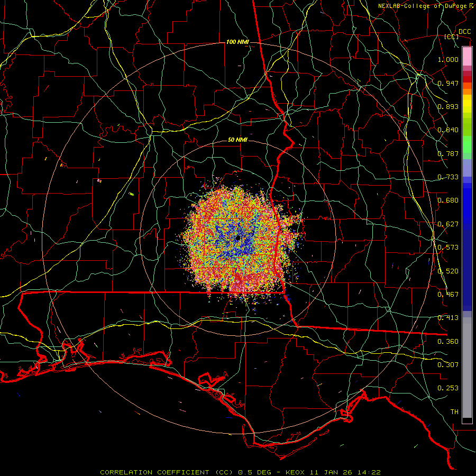
Task: Click the 0.627 color scale value
Action: point(448,224)
